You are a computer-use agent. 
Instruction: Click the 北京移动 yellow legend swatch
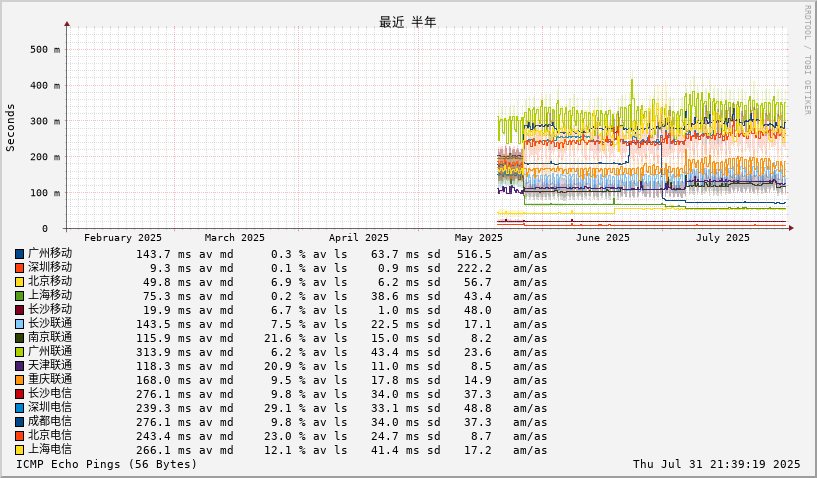point(19,282)
